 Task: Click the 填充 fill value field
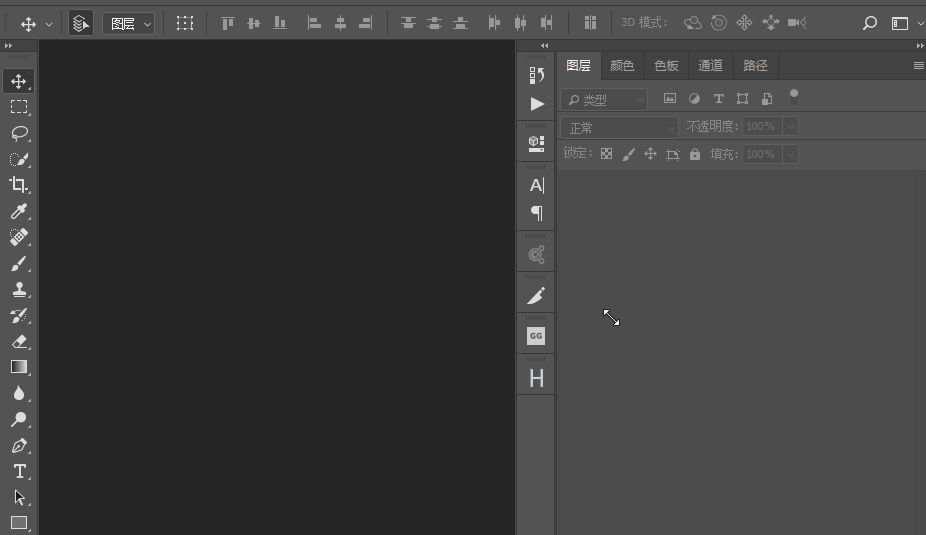(762, 154)
